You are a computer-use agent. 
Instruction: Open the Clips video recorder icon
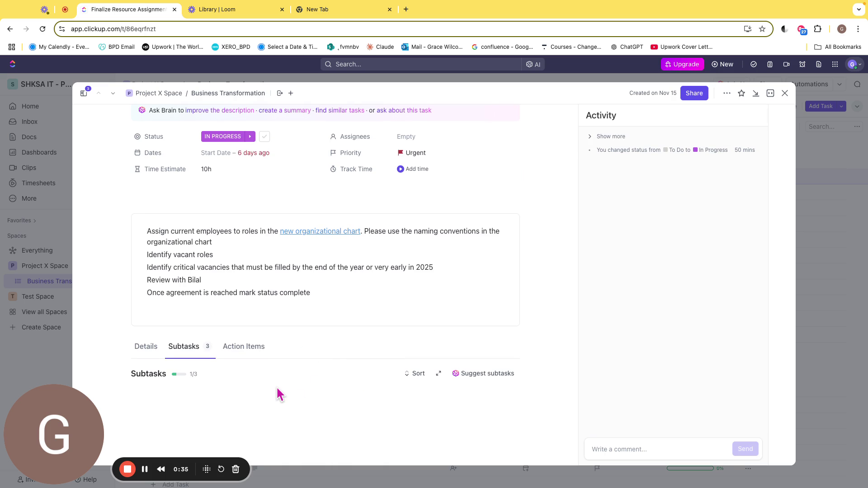(x=786, y=64)
